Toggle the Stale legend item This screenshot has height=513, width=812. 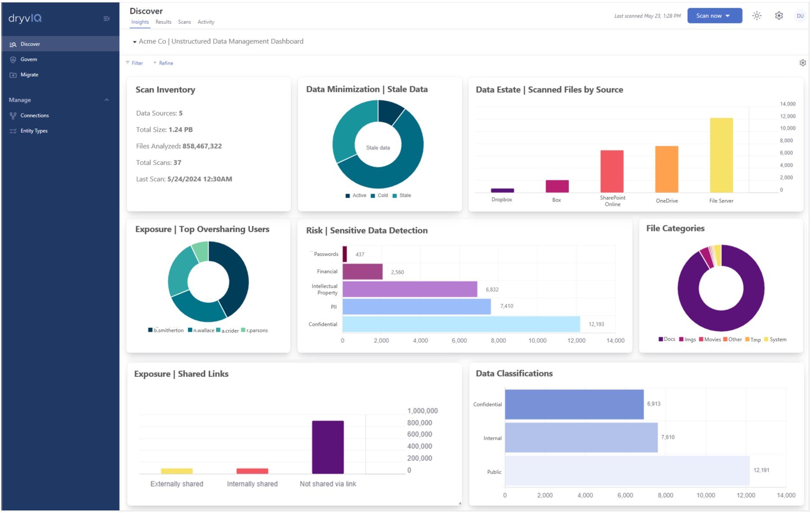point(402,196)
